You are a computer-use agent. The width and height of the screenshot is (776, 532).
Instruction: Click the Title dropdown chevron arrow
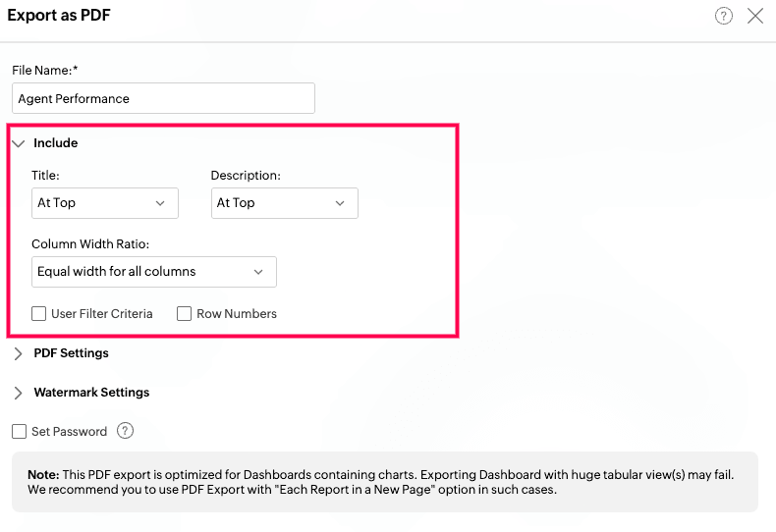pyautogui.click(x=160, y=203)
